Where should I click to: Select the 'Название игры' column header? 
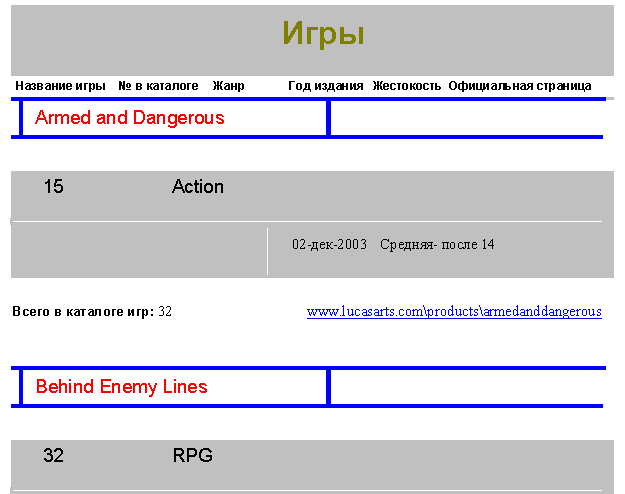point(60,86)
